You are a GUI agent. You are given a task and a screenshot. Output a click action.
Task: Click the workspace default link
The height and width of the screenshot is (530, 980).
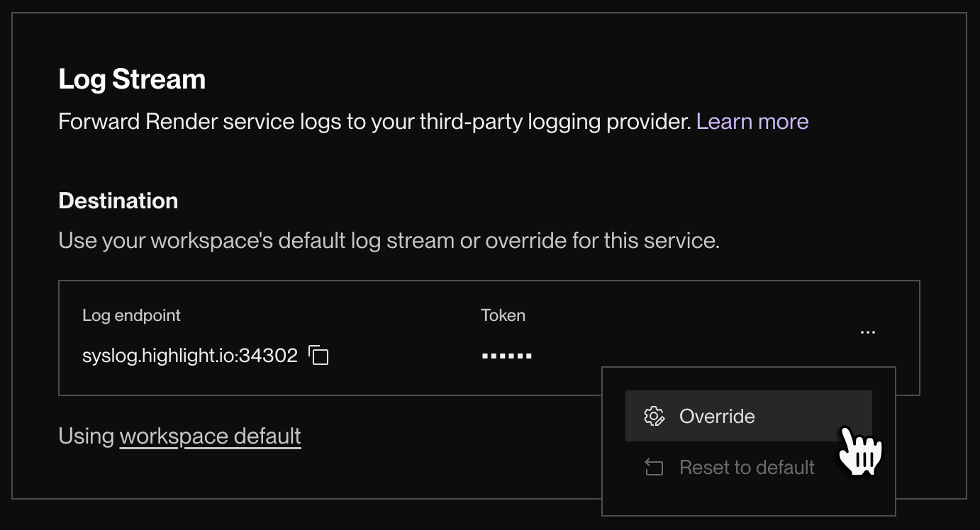pos(210,436)
